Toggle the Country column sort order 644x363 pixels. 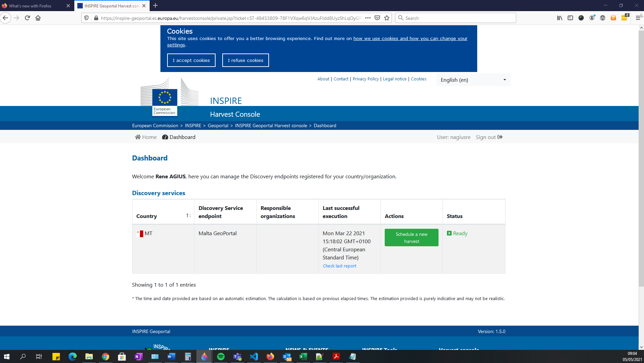pos(188,215)
